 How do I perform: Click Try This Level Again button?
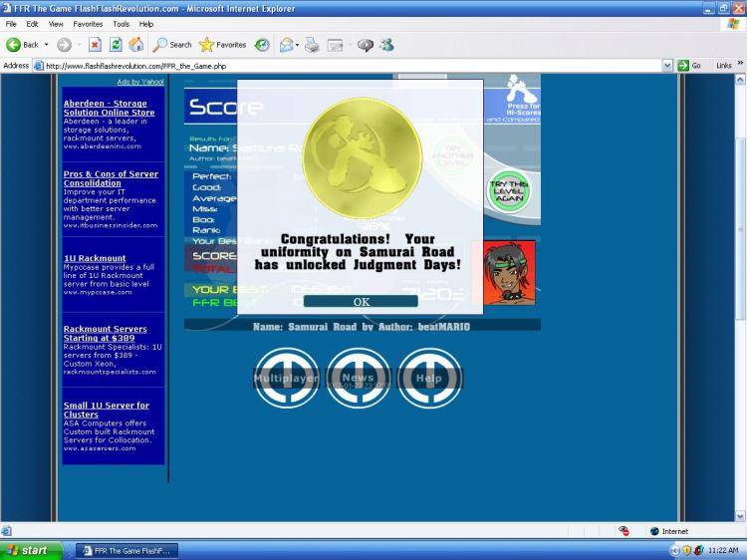(509, 191)
